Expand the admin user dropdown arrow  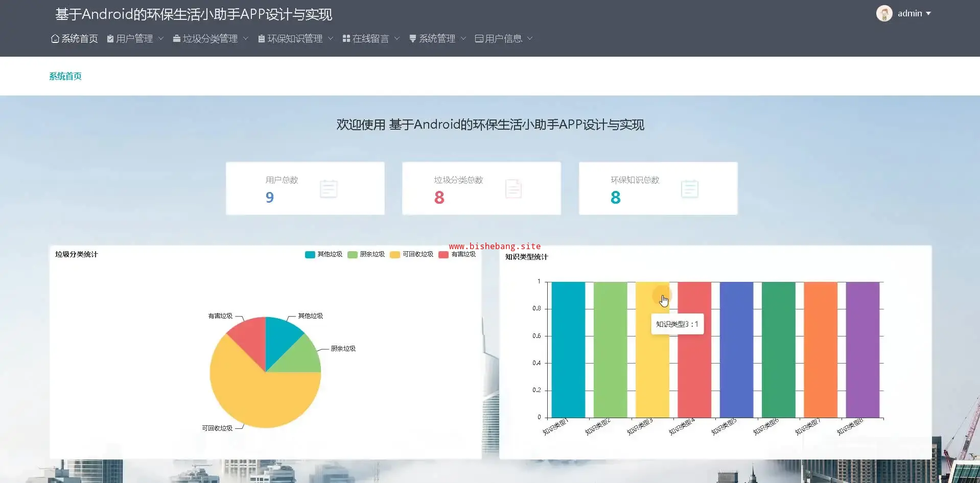click(928, 14)
